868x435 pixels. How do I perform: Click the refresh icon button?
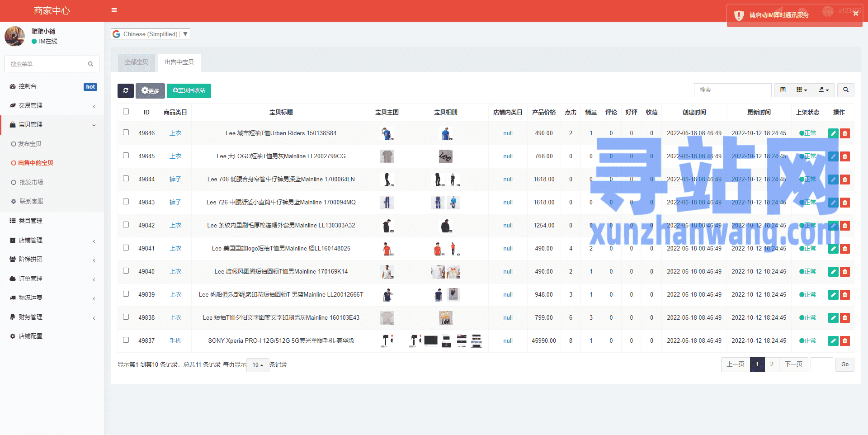tap(126, 90)
